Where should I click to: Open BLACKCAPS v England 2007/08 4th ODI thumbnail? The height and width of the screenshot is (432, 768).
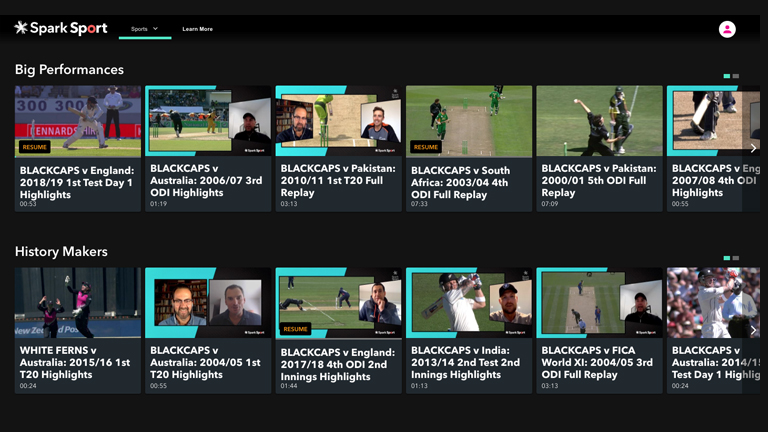714,121
